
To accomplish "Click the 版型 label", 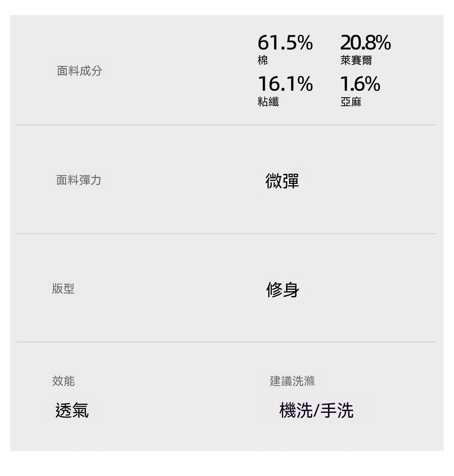I will tap(63, 289).
